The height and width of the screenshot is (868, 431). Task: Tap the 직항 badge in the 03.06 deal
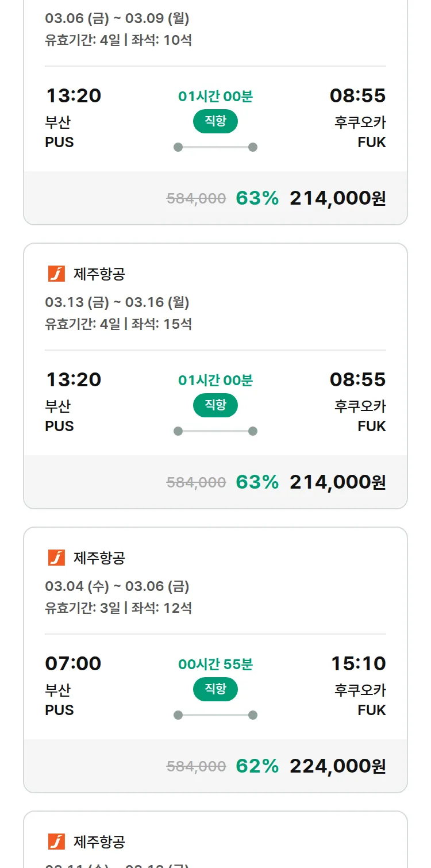215,121
